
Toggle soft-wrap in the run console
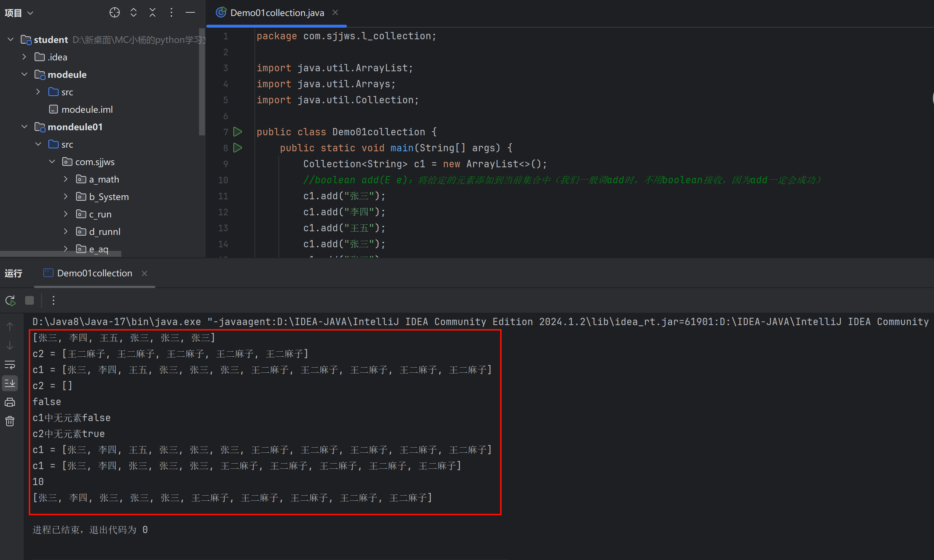point(10,364)
